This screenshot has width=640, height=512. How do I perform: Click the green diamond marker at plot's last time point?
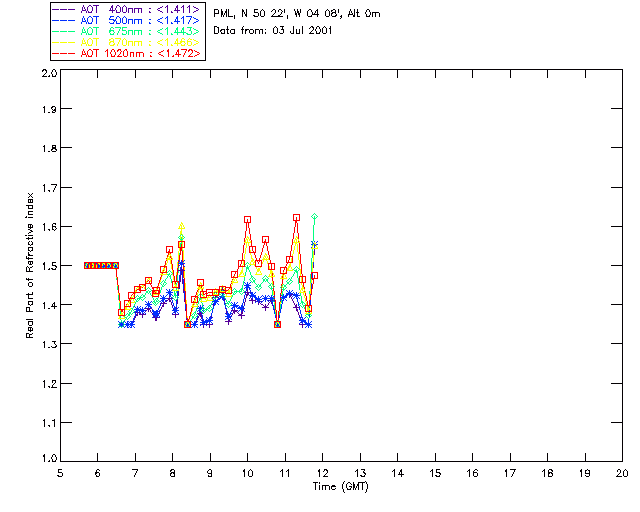(314, 216)
